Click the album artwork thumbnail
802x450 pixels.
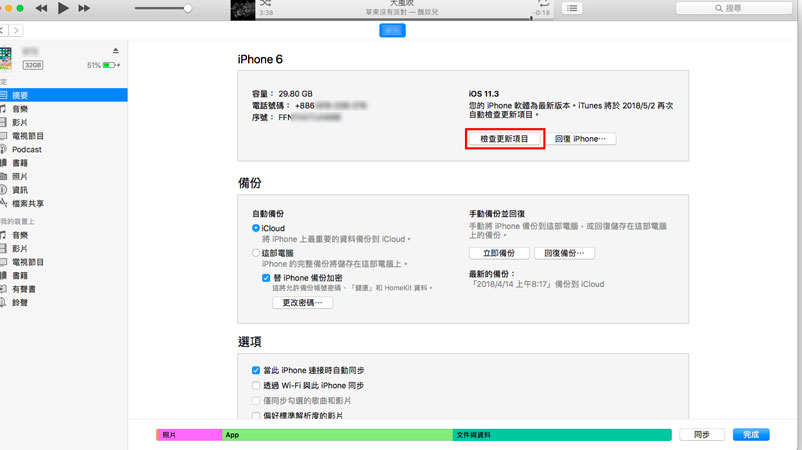pyautogui.click(x=242, y=10)
